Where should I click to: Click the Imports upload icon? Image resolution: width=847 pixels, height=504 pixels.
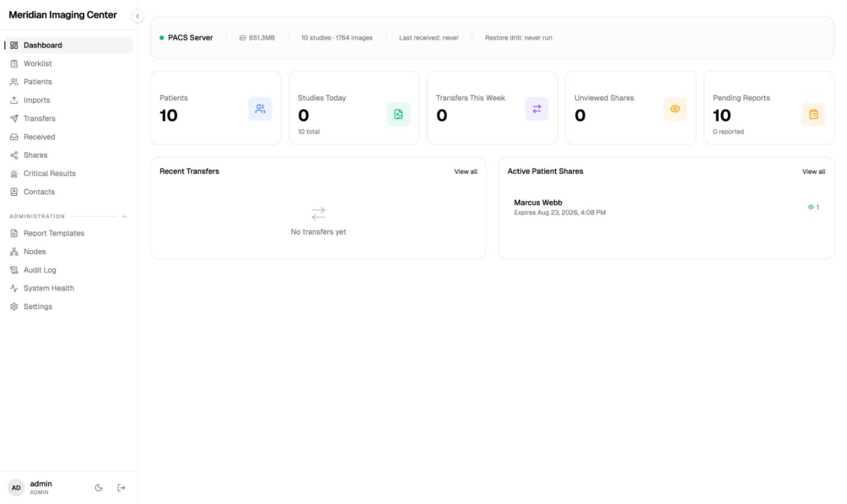14,100
